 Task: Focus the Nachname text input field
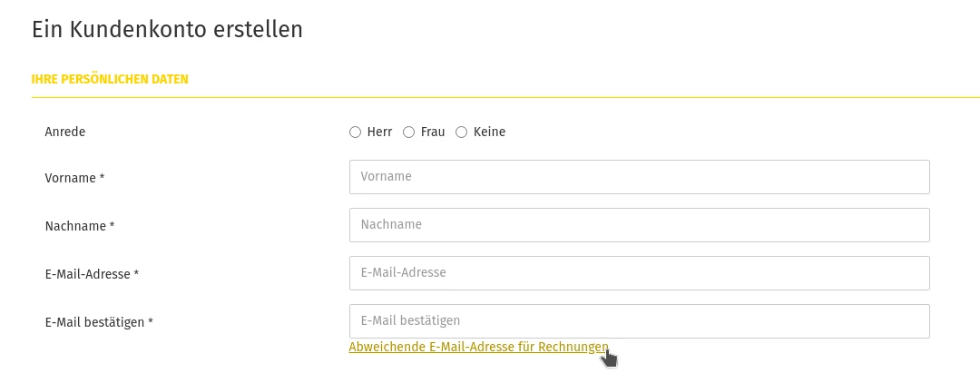click(x=640, y=225)
